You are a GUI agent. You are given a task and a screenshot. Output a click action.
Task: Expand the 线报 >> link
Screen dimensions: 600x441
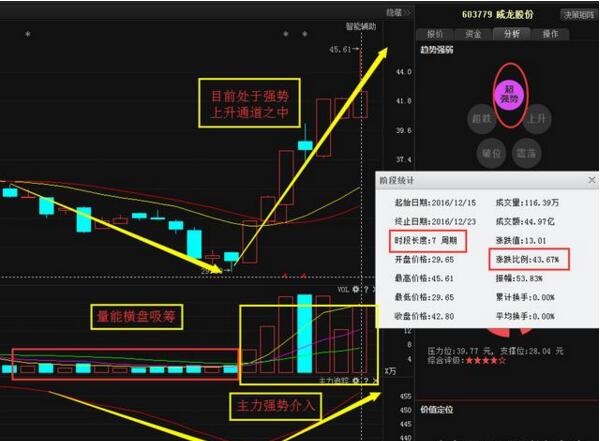pyautogui.click(x=398, y=13)
